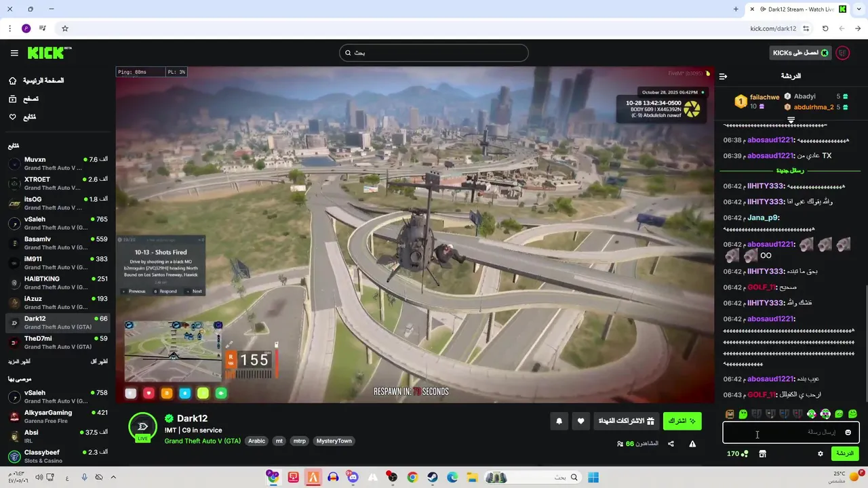Click the Dark12 streamer avatar
The image size is (868, 488).
(x=142, y=427)
